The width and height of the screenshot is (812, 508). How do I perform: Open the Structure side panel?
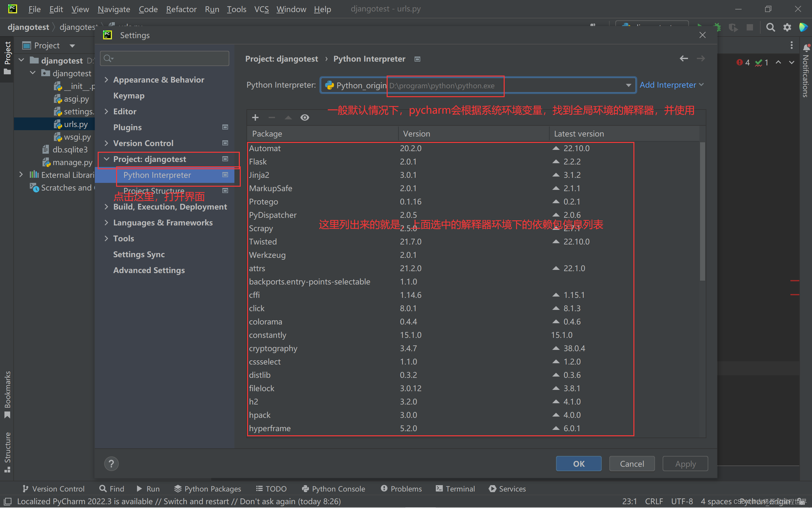[7, 452]
